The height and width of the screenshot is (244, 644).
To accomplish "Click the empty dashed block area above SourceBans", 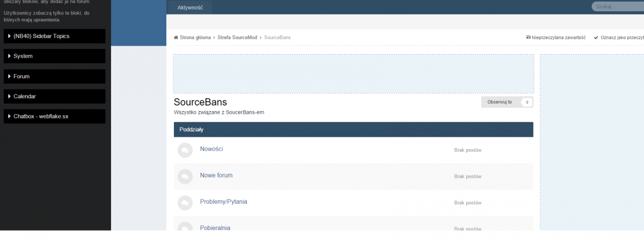I will click(353, 73).
